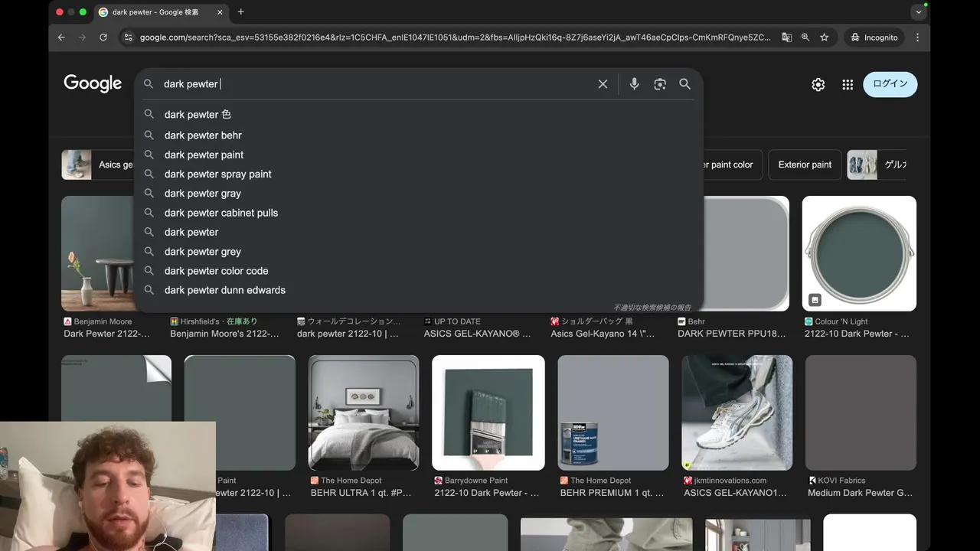Screen dimensions: 980x551
Task: Open Google Lens image search icon
Action: pos(660,84)
